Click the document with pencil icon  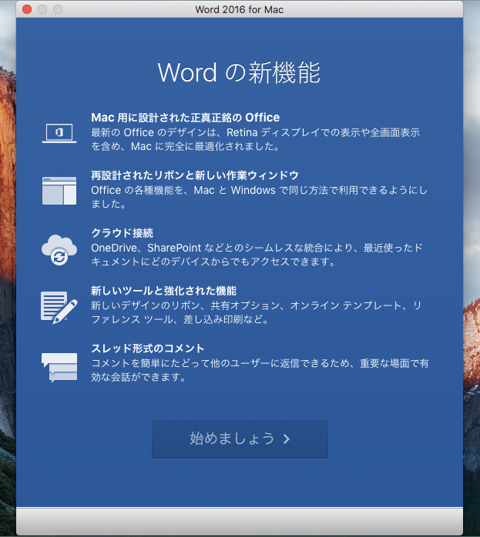pyautogui.click(x=59, y=307)
